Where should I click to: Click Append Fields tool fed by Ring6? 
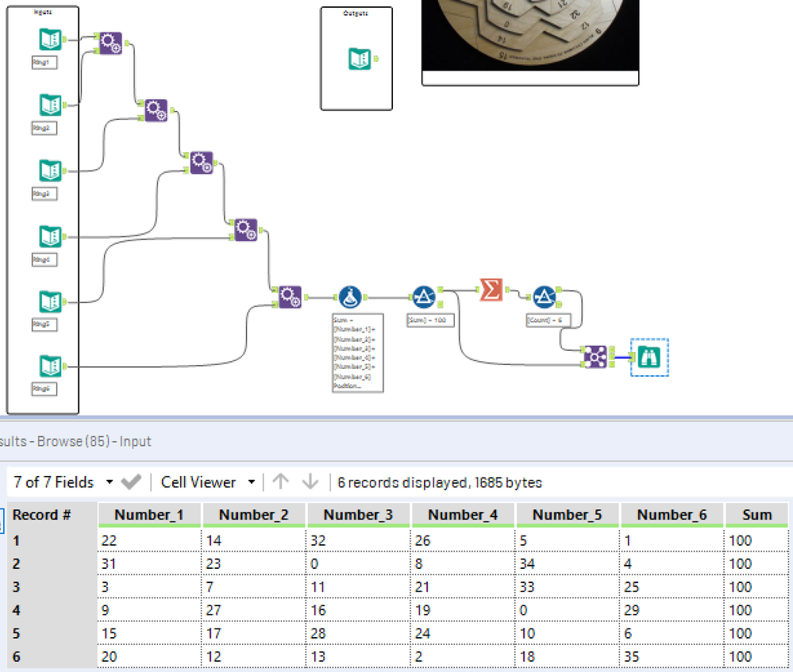click(290, 297)
